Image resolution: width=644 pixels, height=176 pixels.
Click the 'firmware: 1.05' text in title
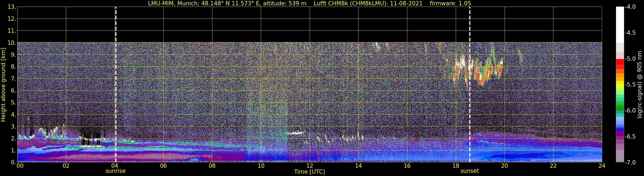(x=450, y=3)
